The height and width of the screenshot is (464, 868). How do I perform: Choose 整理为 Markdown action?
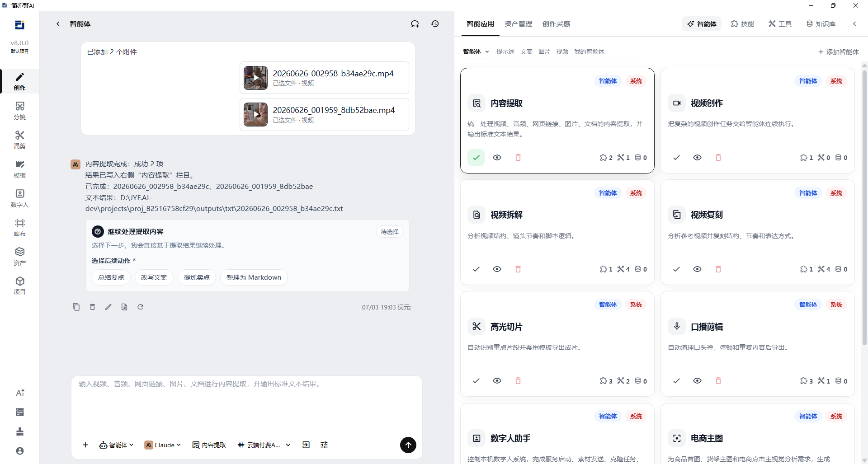254,277
